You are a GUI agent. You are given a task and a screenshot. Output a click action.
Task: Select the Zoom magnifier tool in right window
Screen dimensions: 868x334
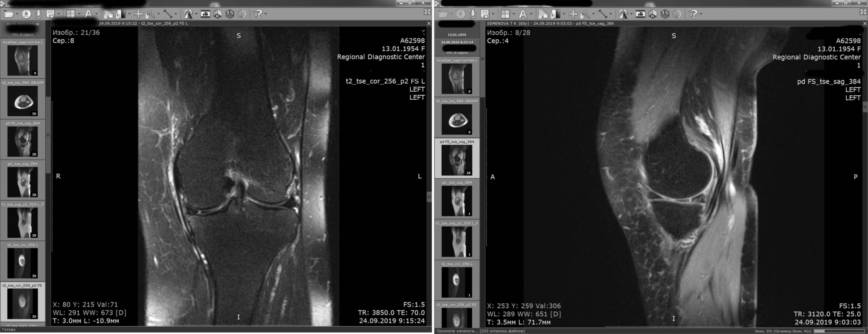pyautogui.click(x=585, y=14)
